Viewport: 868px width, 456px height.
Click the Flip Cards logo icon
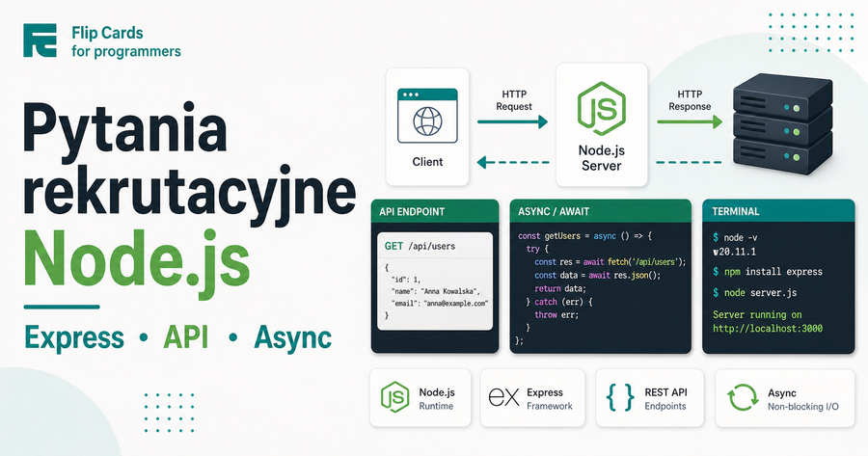tap(40, 40)
